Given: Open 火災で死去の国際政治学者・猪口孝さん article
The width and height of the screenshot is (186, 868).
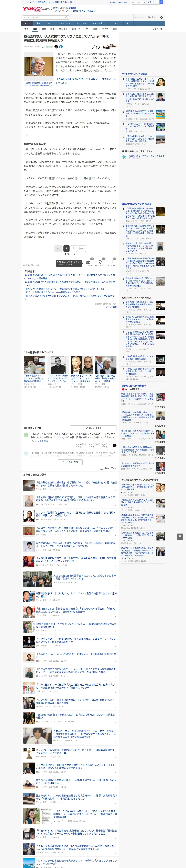Looking at the screenshot, I should (84, 577).
